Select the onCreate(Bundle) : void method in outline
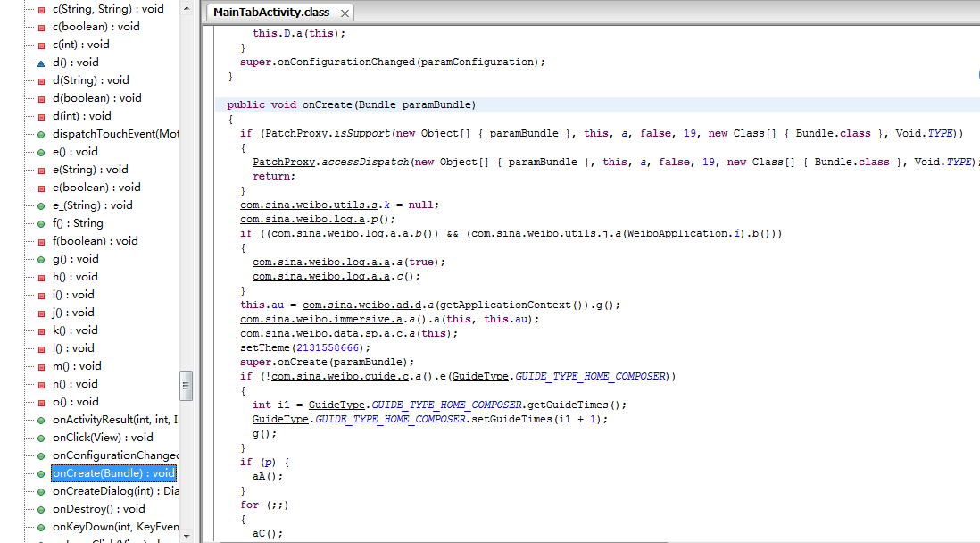The width and height of the screenshot is (980, 543). pyautogui.click(x=113, y=473)
